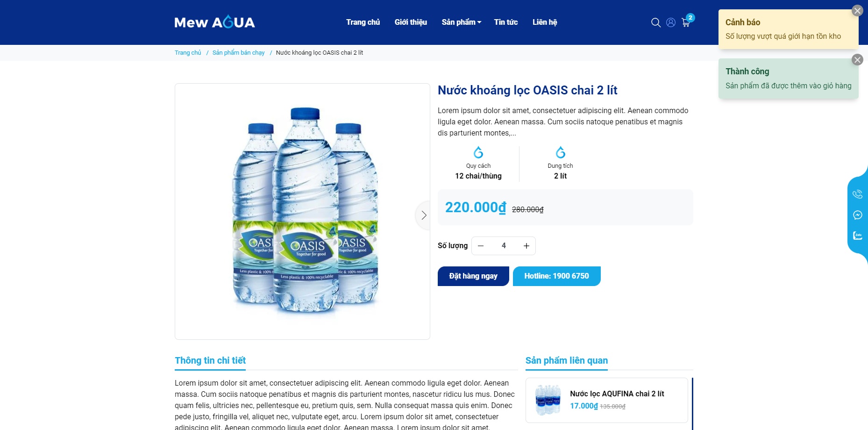Open the Messenger chat floating icon
Image resolution: width=868 pixels, height=430 pixels.
[857, 215]
